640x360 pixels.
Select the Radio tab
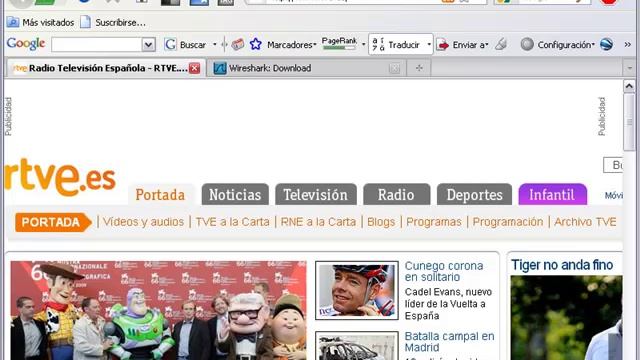pyautogui.click(x=396, y=195)
